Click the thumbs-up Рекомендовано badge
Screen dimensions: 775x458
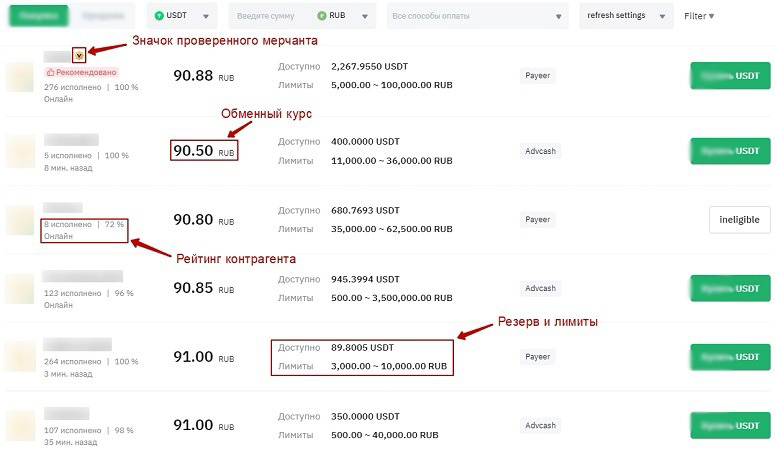[81, 73]
